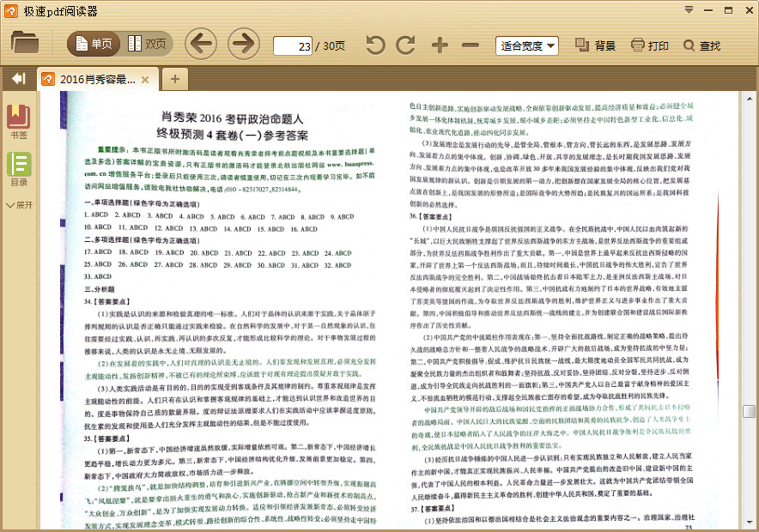Click the text 三、分析题
This screenshot has height=532, width=759.
100,289
